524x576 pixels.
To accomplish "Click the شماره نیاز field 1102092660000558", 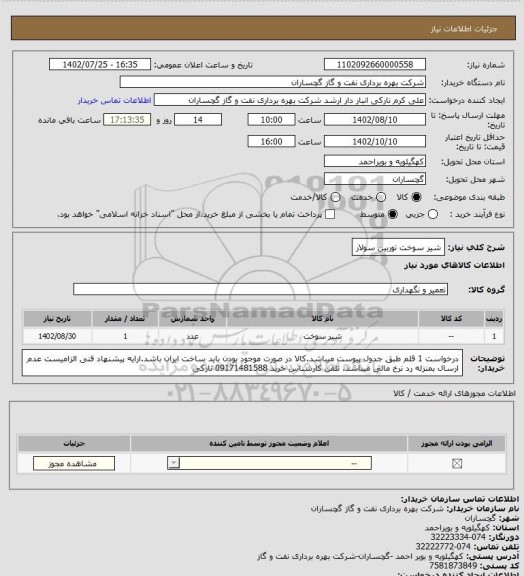I will point(375,64).
